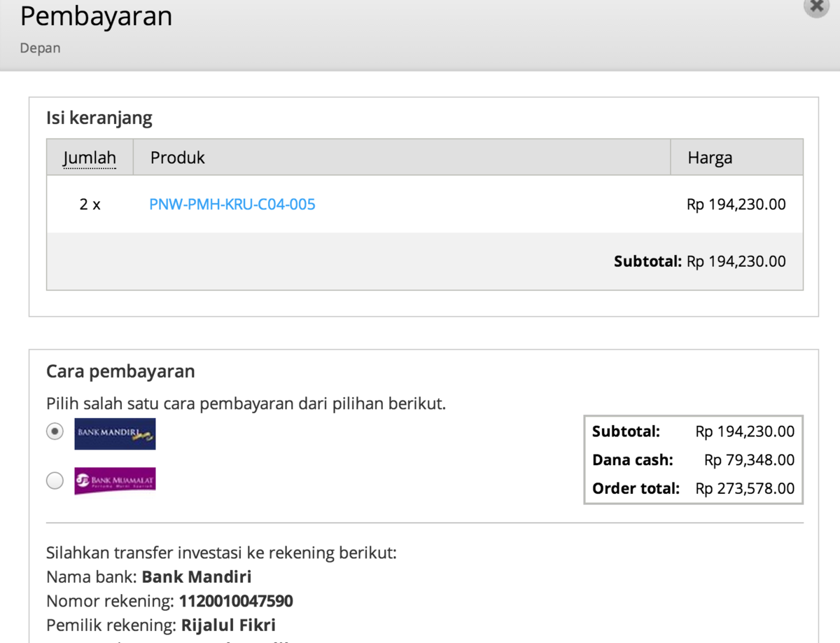Go back via the Depan breadcrumb
The width and height of the screenshot is (840, 643).
click(x=40, y=48)
